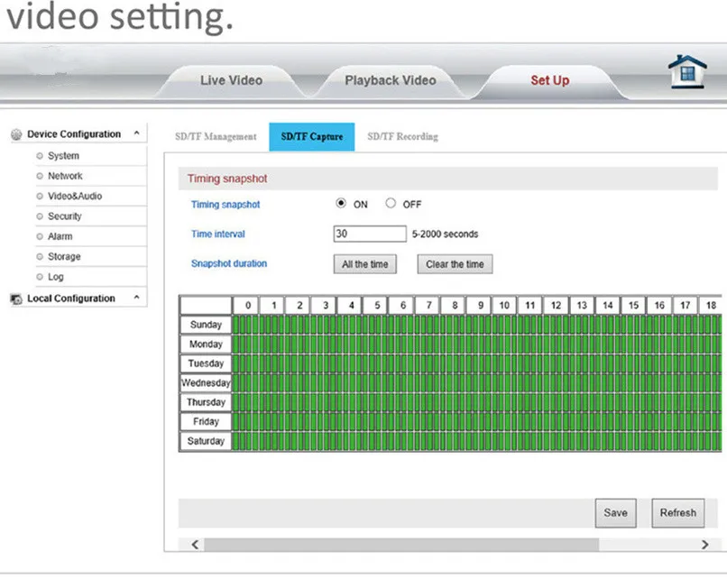727x588 pixels.
Task: Click the hour 15 column header
Action: [x=633, y=305]
